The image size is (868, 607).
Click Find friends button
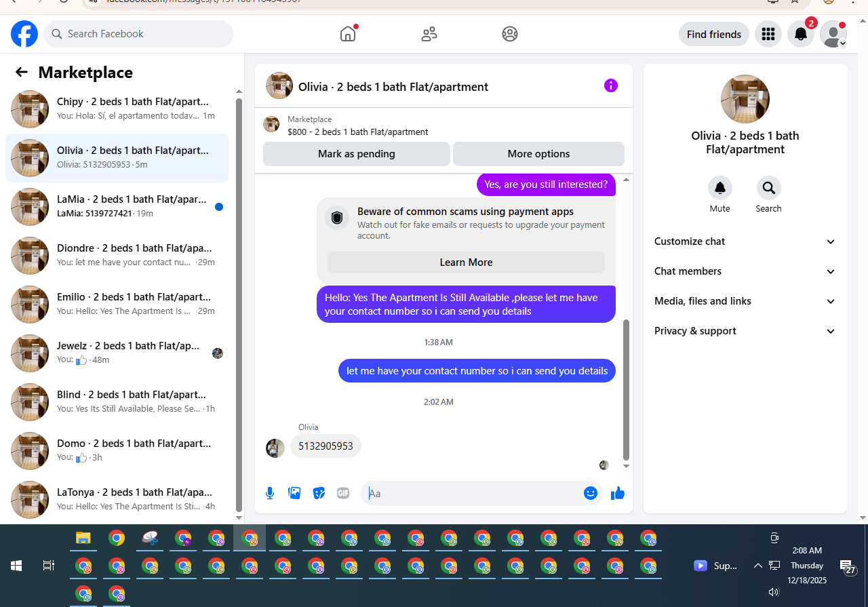coord(714,34)
